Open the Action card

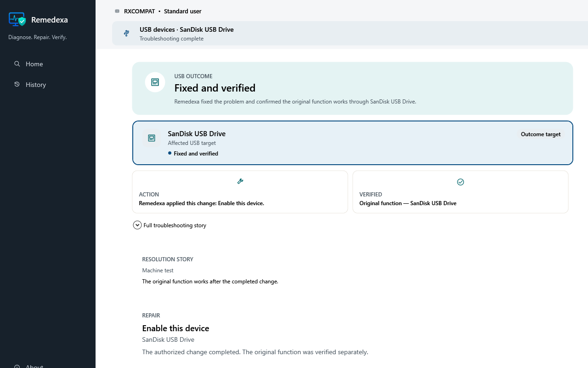[240, 192]
